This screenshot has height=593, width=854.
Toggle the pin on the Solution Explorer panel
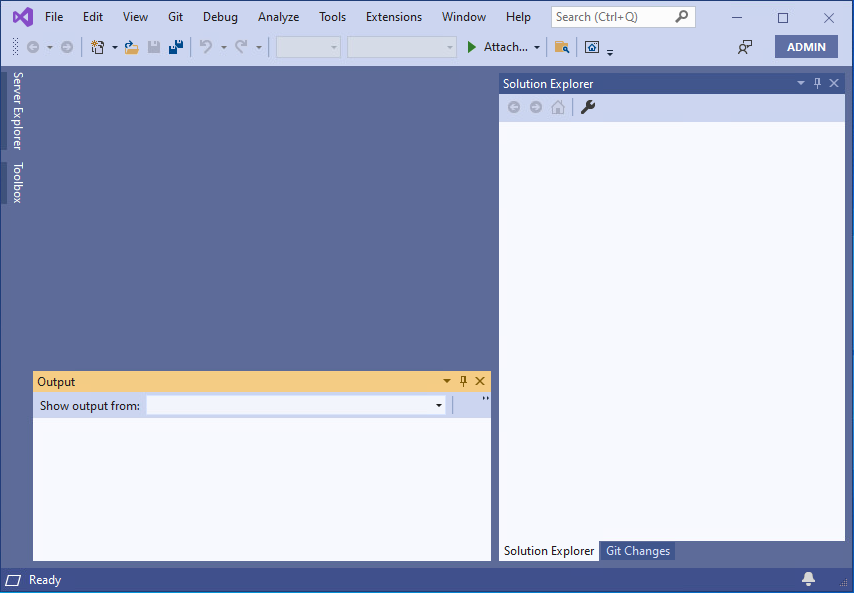[817, 83]
